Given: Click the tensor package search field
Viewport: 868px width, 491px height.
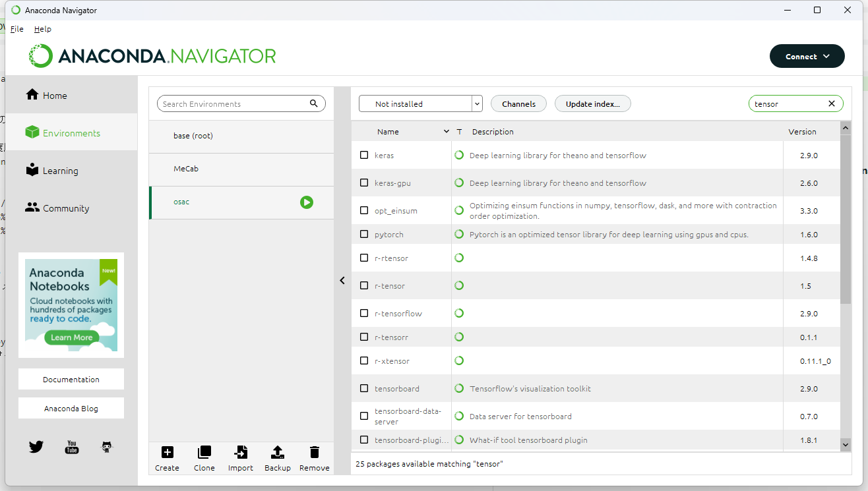Looking at the screenshot, I should tap(796, 103).
